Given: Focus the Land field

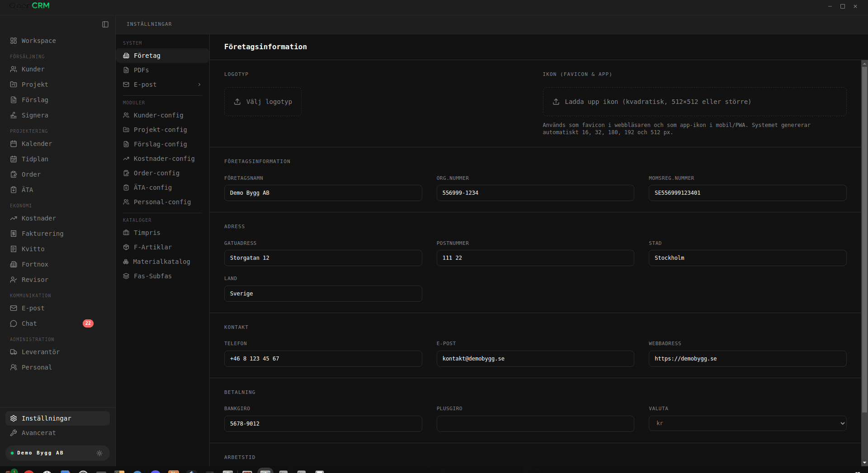Looking at the screenshot, I should tap(323, 294).
